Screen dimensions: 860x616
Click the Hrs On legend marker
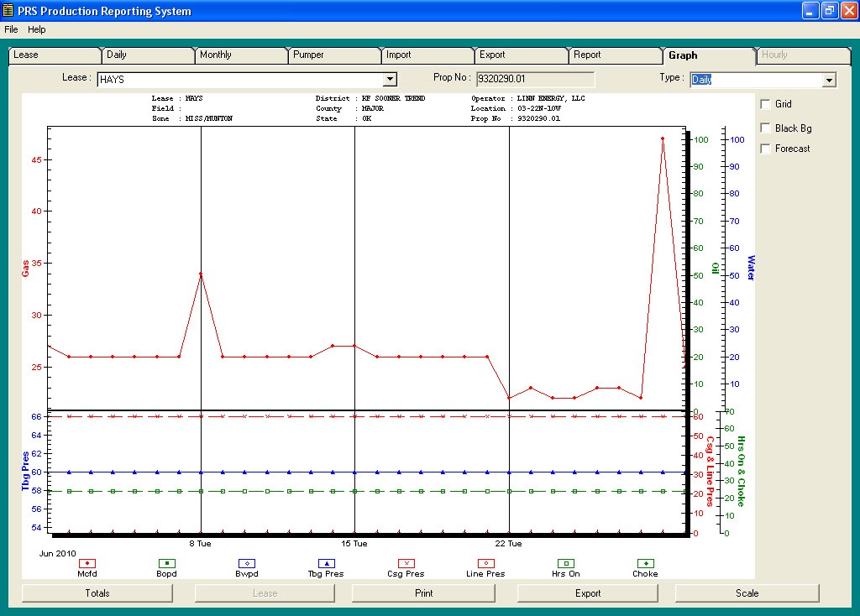(565, 564)
